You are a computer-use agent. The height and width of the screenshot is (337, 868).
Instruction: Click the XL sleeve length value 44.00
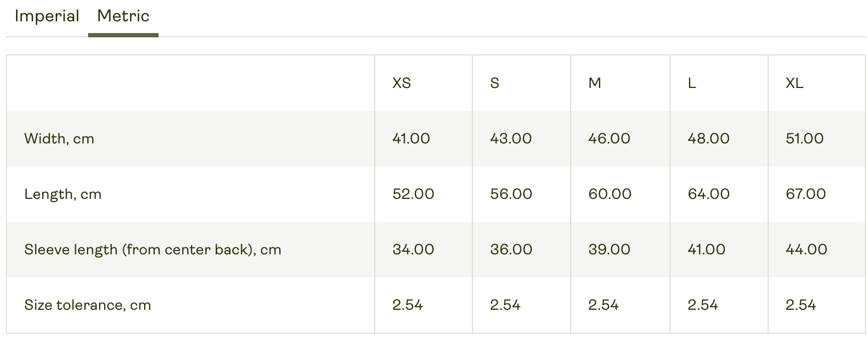(x=806, y=250)
